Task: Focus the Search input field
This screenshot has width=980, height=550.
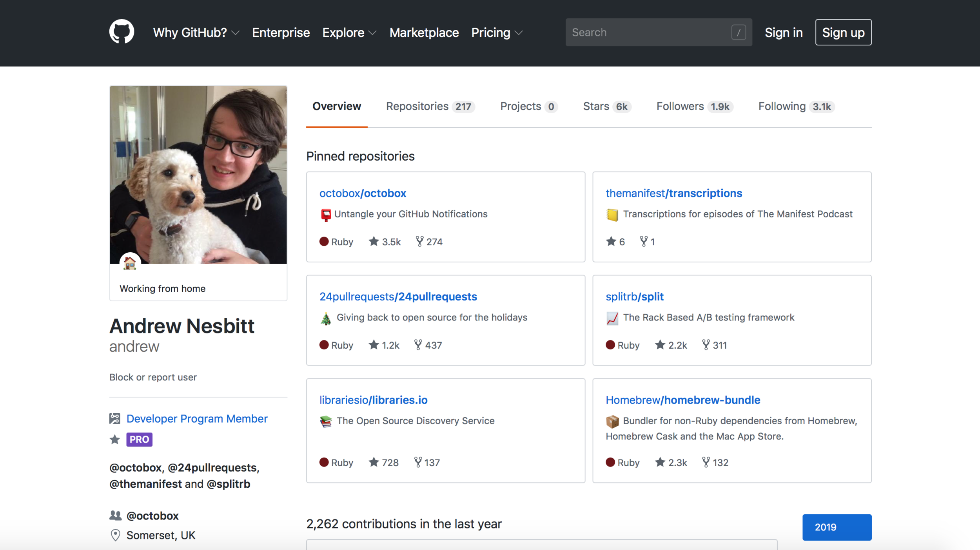Action: tap(659, 32)
